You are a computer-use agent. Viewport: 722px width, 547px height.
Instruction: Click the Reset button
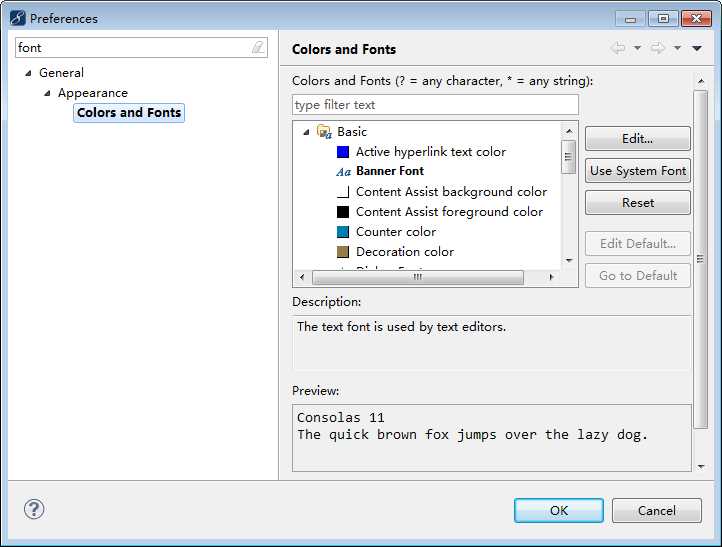(x=638, y=203)
